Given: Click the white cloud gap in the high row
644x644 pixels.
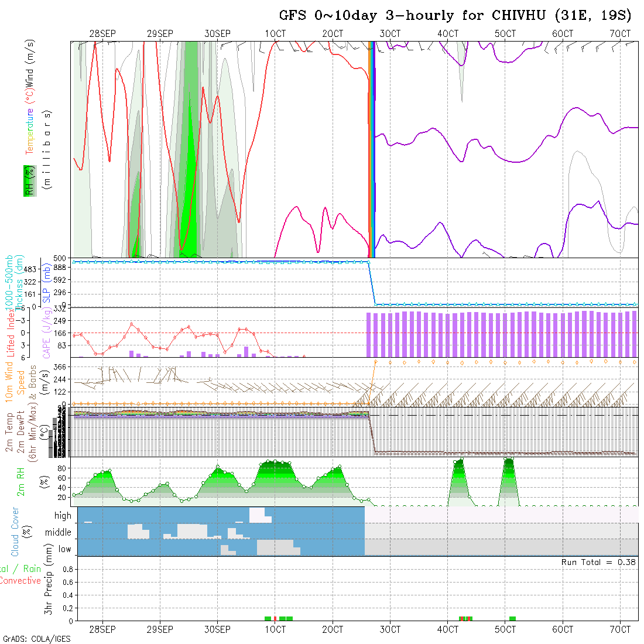Looking at the screenshot, I should point(260,515).
